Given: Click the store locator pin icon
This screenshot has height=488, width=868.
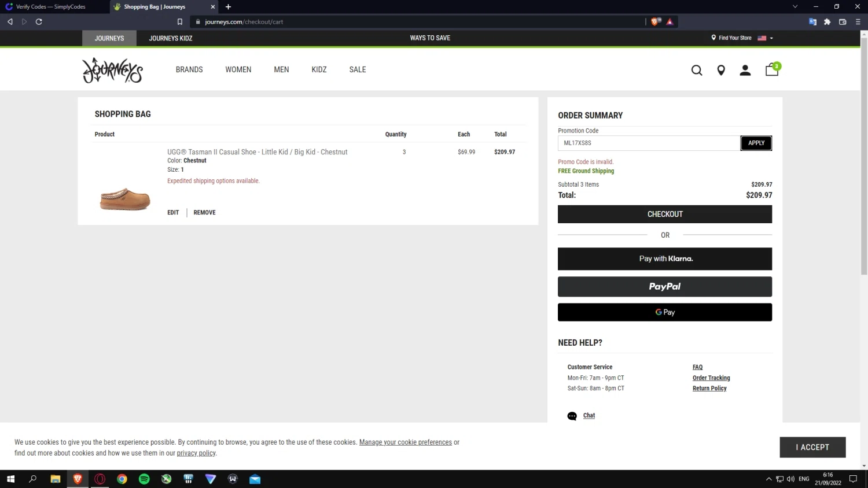Looking at the screenshot, I should (721, 70).
